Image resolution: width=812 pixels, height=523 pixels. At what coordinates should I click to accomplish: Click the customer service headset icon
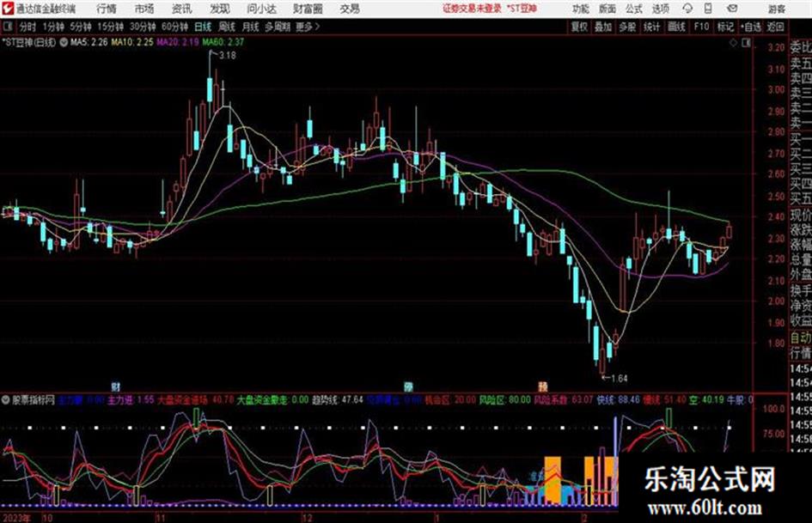[x=687, y=9]
